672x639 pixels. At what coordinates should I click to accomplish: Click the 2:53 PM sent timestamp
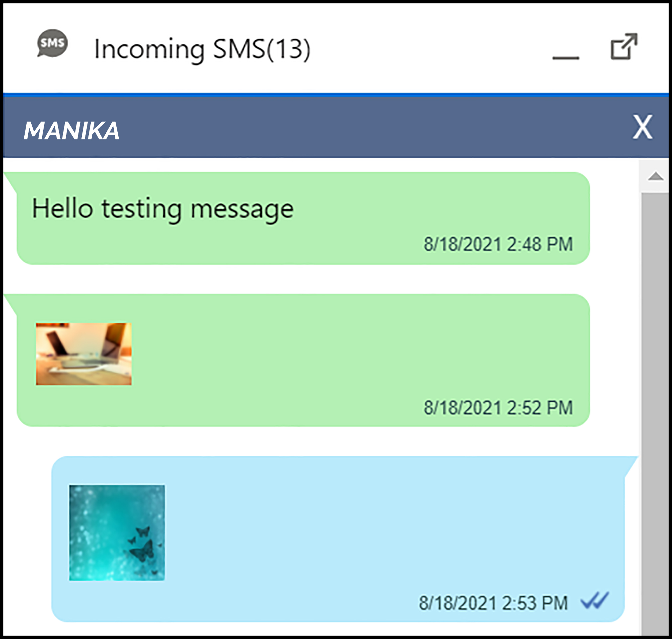tap(493, 603)
